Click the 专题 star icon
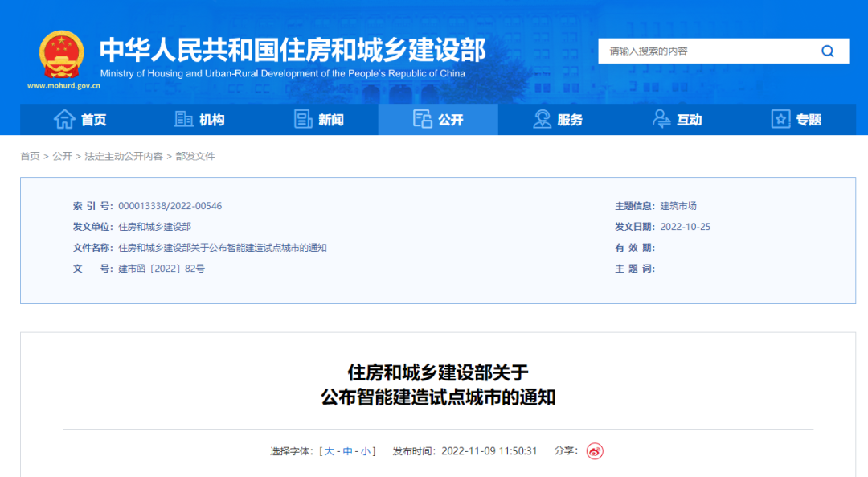 coord(780,120)
